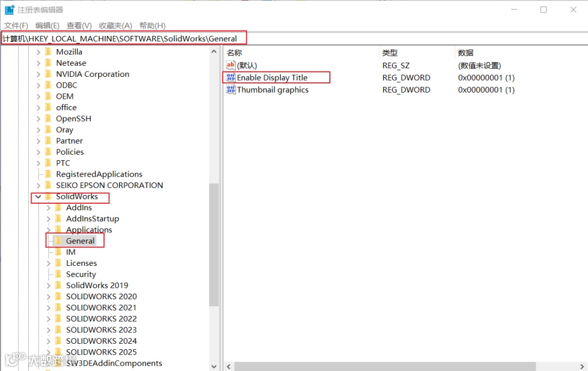The height and width of the screenshot is (371, 588).
Task: Open the 文件(F) menu
Action: pyautogui.click(x=16, y=26)
